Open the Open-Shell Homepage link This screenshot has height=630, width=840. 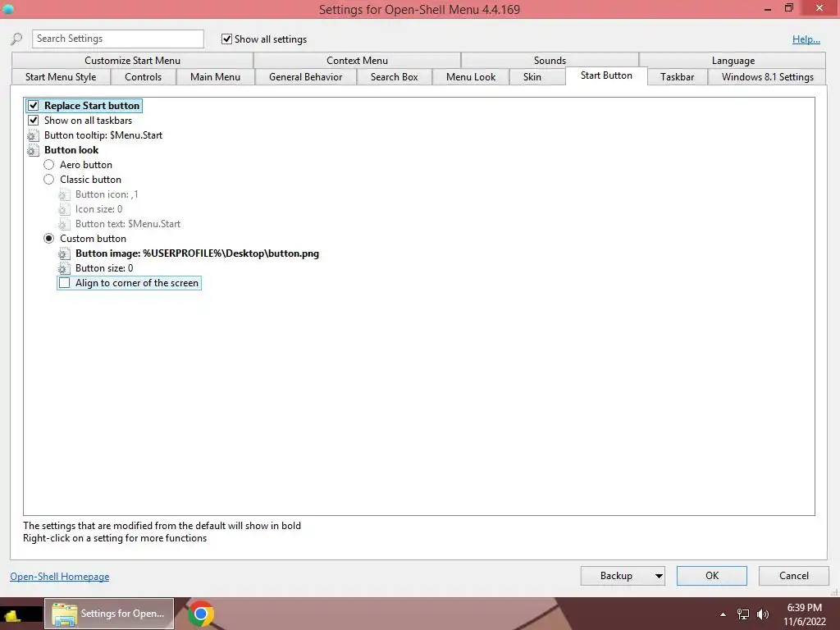[59, 577]
